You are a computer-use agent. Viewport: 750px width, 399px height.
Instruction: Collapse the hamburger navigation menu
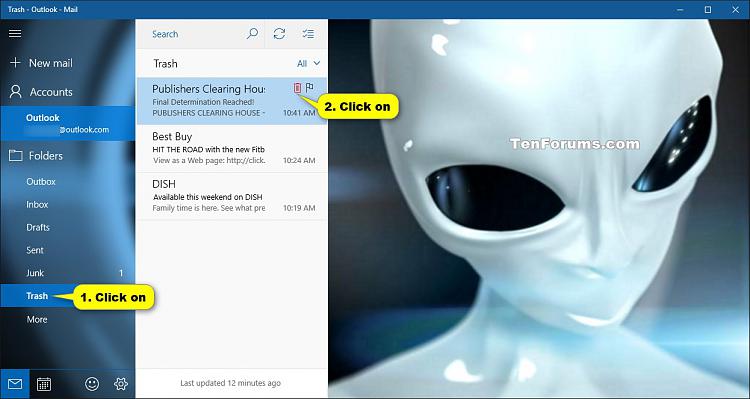(15, 33)
